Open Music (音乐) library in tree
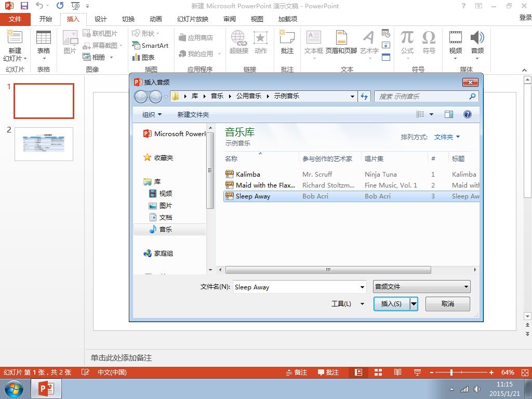 tap(165, 229)
